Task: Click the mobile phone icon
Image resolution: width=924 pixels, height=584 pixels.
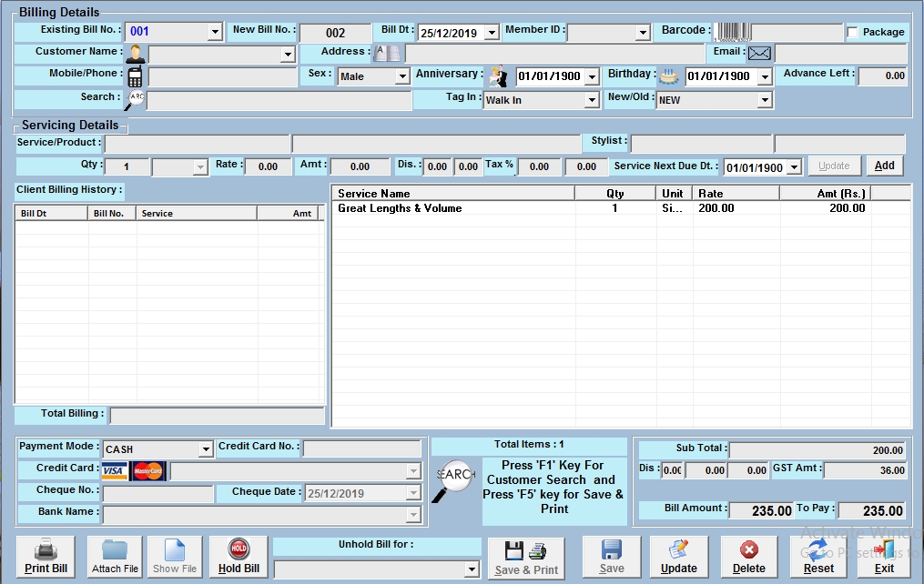Action: click(135, 76)
